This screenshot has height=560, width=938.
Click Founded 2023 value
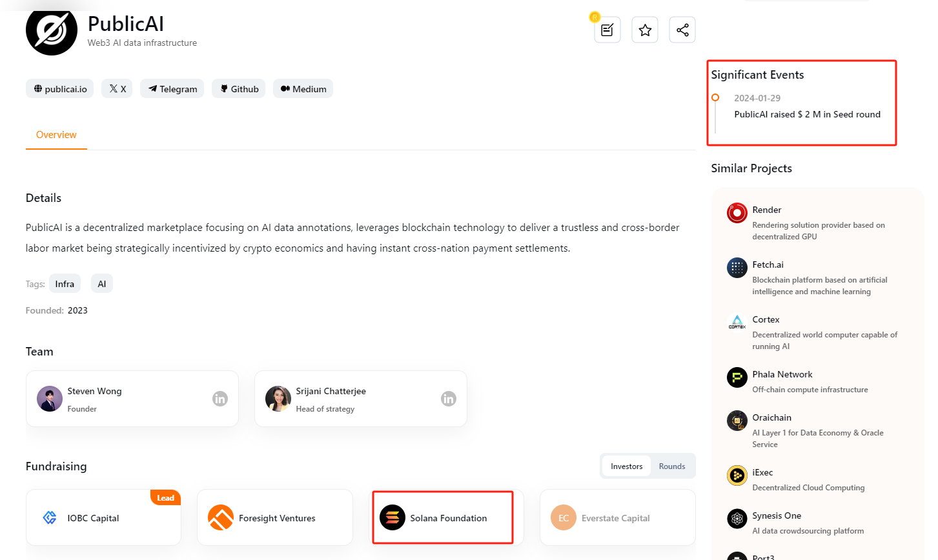(77, 310)
